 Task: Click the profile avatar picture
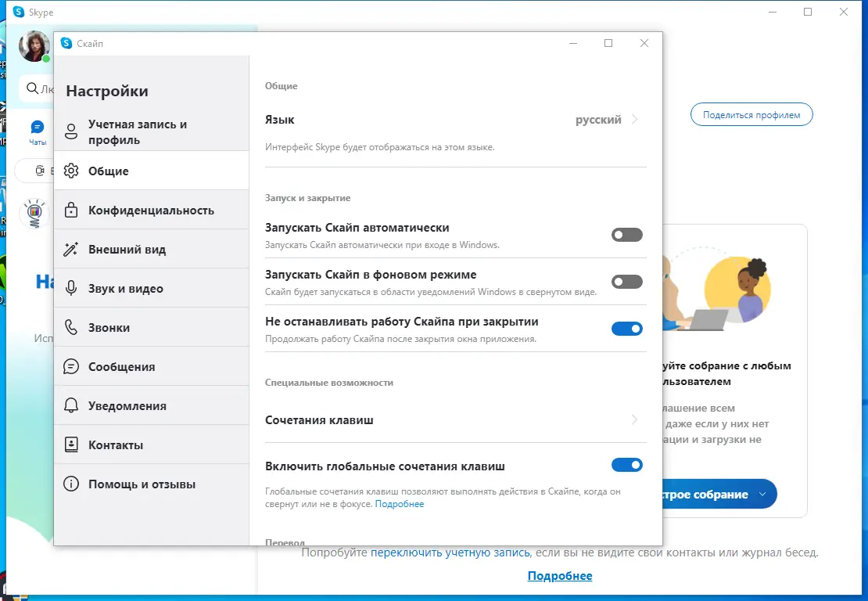pyautogui.click(x=34, y=46)
